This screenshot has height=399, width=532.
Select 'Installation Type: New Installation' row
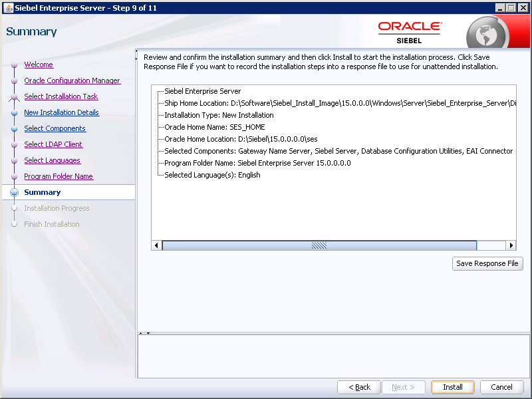tap(219, 115)
